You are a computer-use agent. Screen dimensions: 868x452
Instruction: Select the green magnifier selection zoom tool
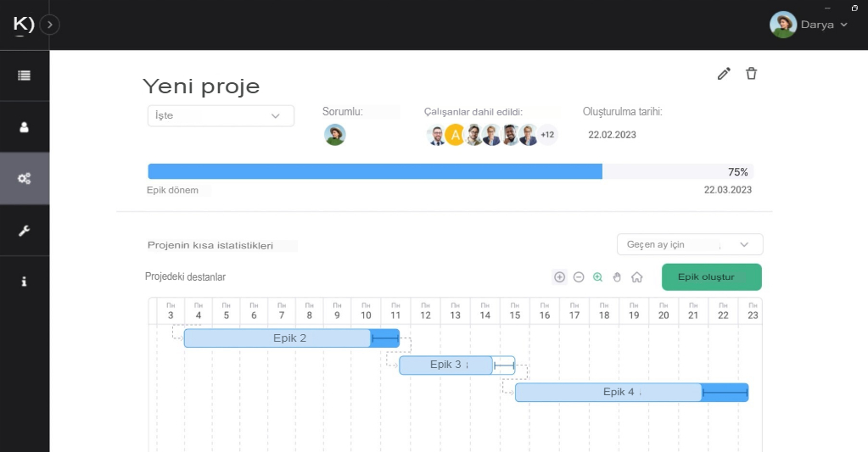[x=598, y=277]
